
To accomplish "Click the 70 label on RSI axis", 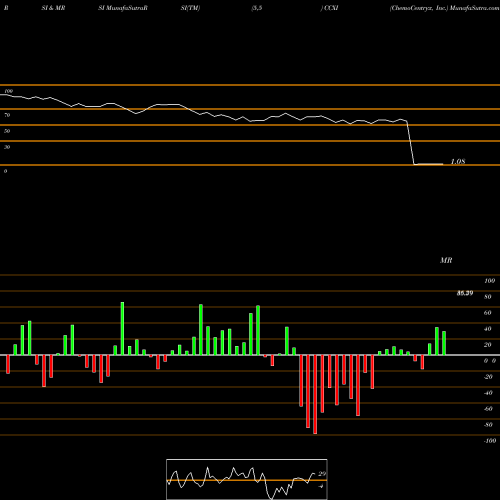I will tap(7, 115).
